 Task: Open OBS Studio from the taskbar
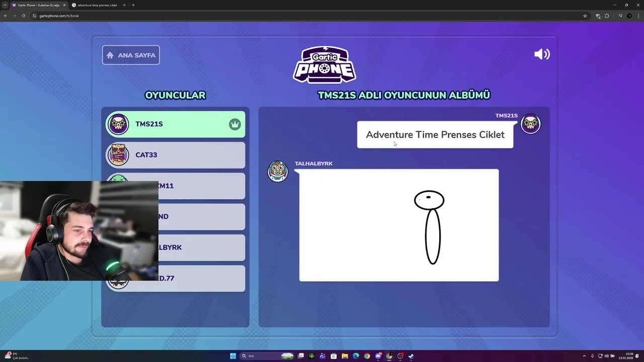coord(400,356)
